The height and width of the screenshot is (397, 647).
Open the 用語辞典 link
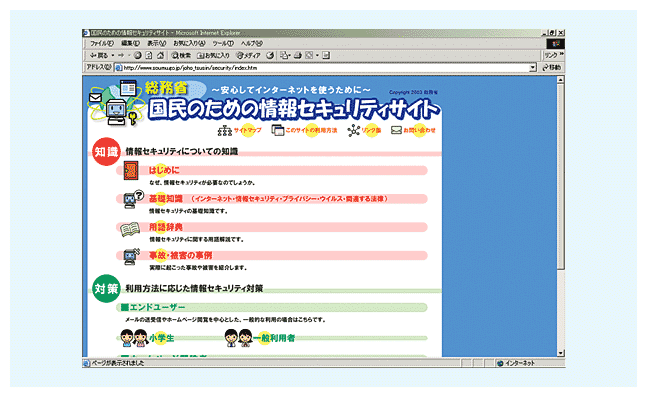click(166, 227)
